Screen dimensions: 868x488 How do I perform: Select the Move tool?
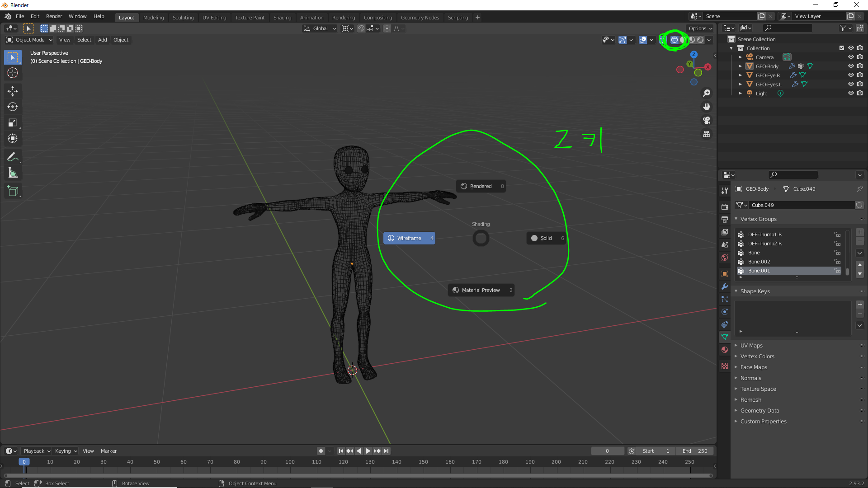pos(13,91)
